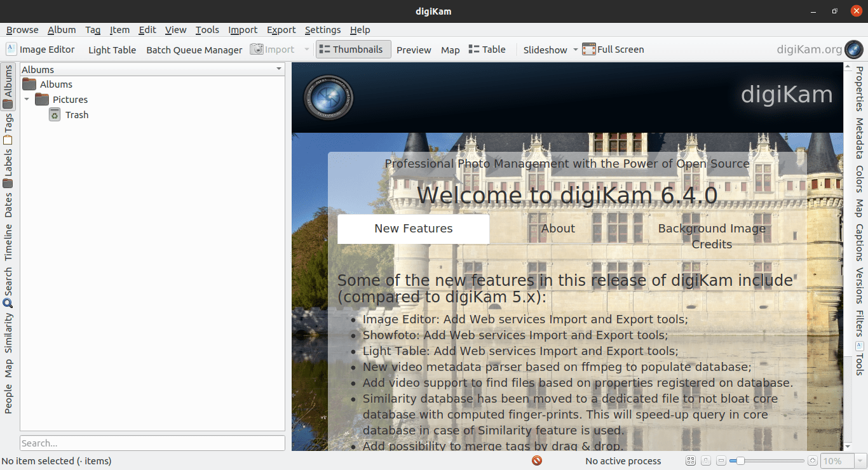868x470 pixels.
Task: Click the cancel process icon in status bar
Action: pos(537,460)
